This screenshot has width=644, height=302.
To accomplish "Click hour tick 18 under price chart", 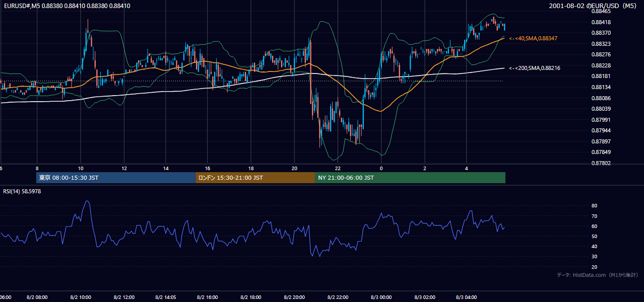I will click(x=251, y=169).
